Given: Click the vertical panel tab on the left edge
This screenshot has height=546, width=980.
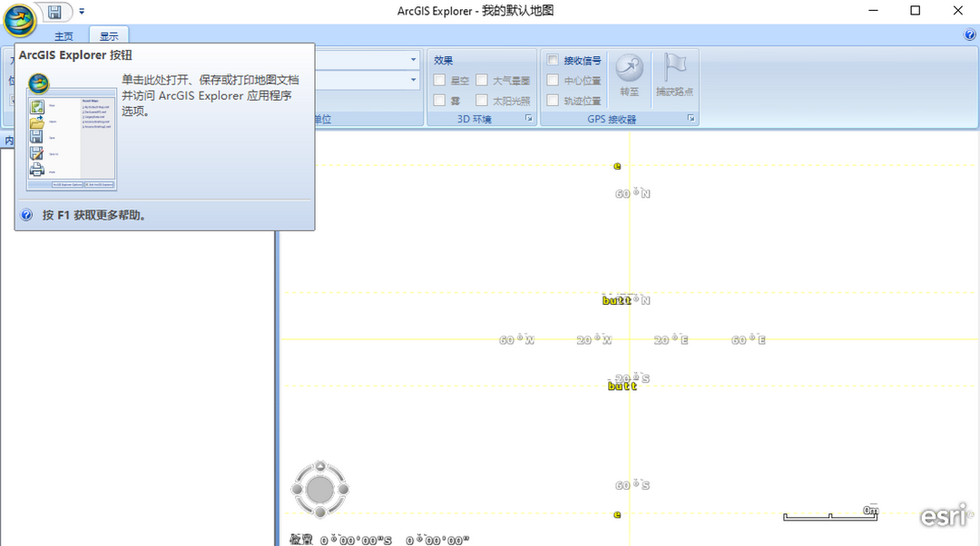Looking at the screenshot, I should [x=7, y=141].
